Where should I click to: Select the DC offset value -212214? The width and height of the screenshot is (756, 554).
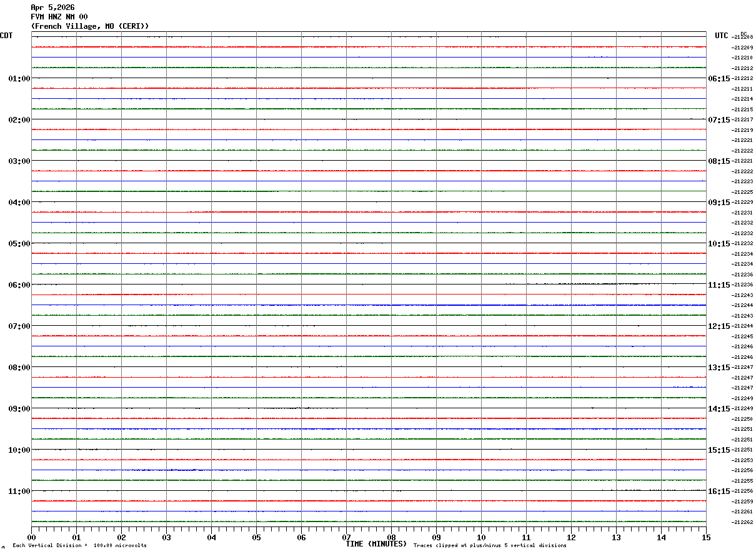[742, 99]
